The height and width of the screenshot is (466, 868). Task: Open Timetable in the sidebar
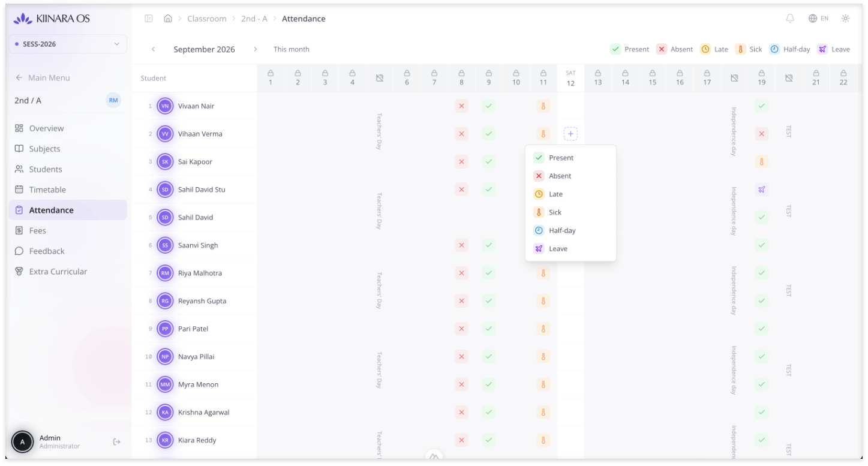point(68,190)
